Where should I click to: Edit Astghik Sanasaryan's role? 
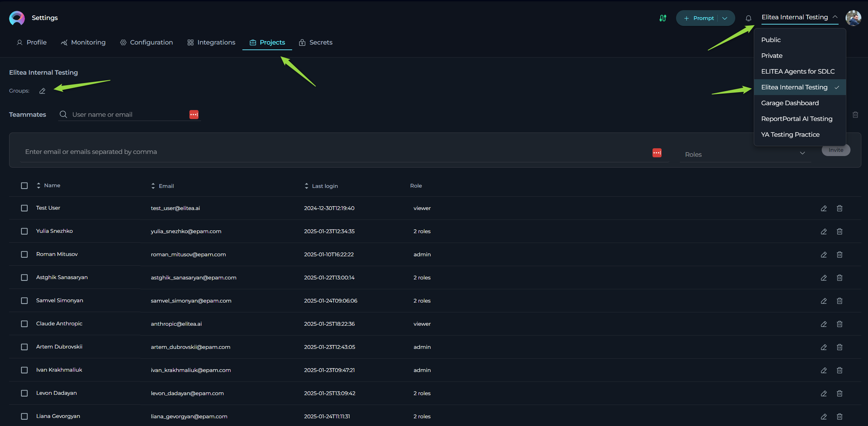824,278
